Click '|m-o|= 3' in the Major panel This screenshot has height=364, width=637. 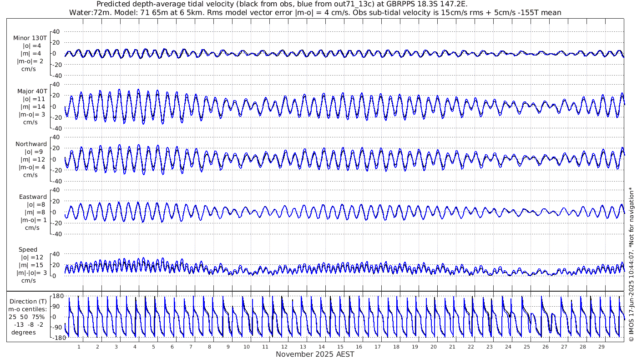point(31,114)
